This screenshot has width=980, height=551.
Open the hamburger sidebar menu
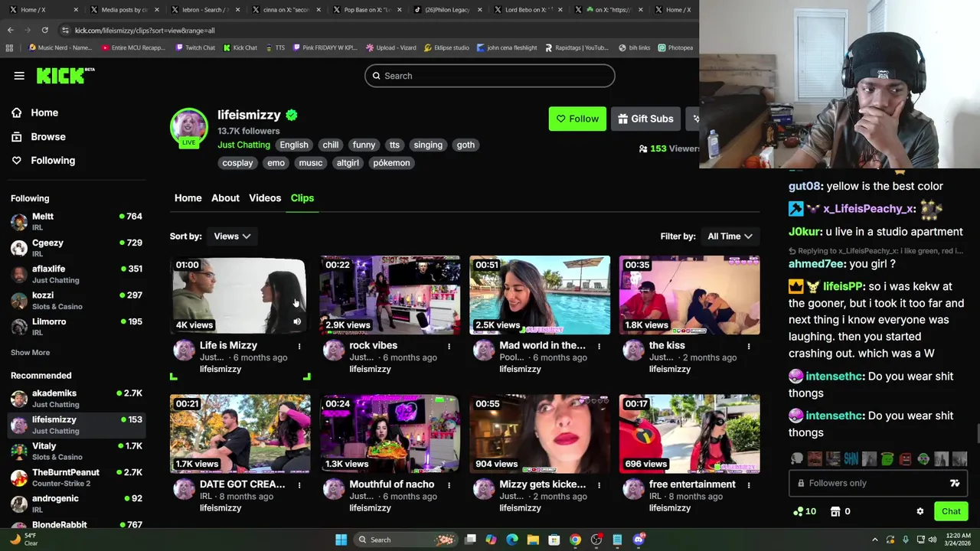(x=19, y=76)
